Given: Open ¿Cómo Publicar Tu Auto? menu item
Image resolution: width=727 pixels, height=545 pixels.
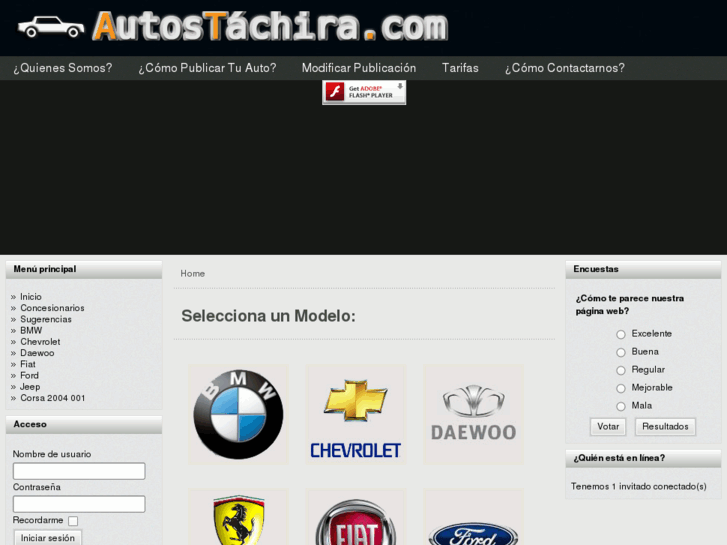Looking at the screenshot, I should [x=207, y=68].
